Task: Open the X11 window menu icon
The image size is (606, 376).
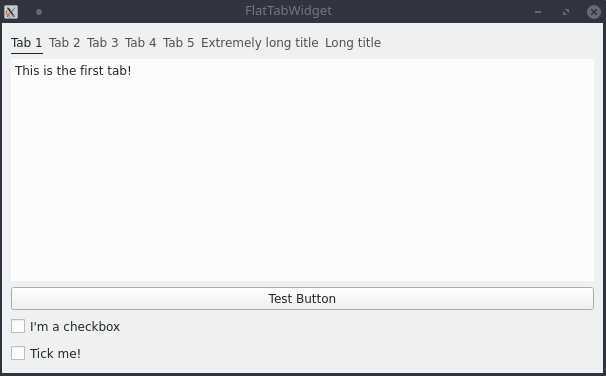Action: [11, 12]
